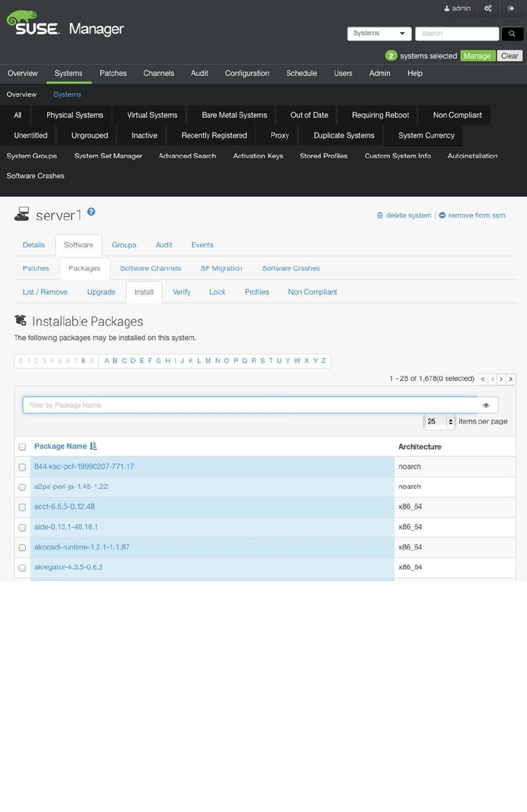The height and width of the screenshot is (812, 527).
Task: Open the admin user icon
Action: click(x=447, y=9)
